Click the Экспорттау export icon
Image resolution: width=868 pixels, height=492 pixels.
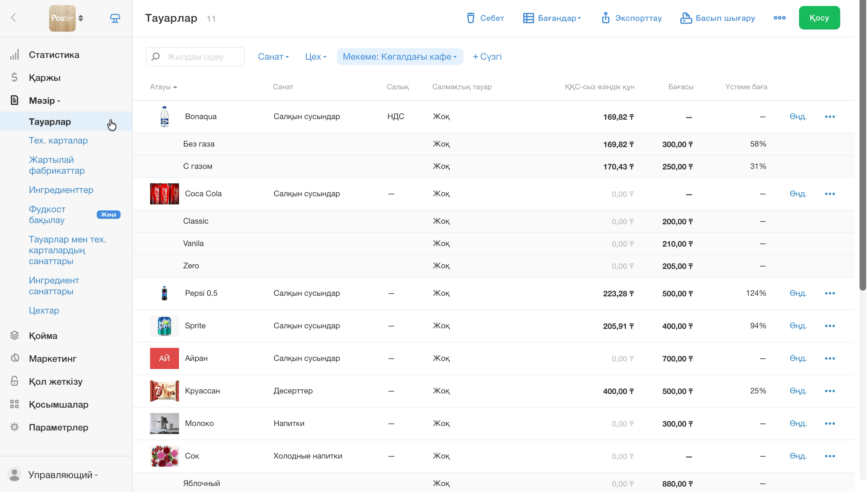click(x=605, y=18)
